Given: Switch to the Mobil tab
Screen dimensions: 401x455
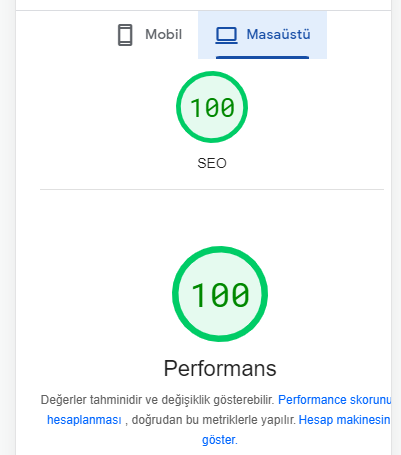Looking at the screenshot, I should click(x=150, y=35).
